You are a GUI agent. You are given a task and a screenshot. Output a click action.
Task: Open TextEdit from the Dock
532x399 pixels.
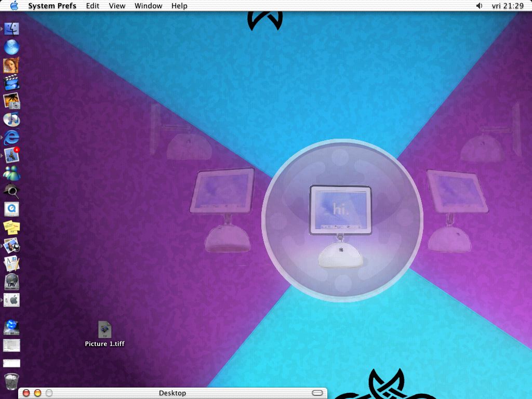pyautogui.click(x=11, y=263)
